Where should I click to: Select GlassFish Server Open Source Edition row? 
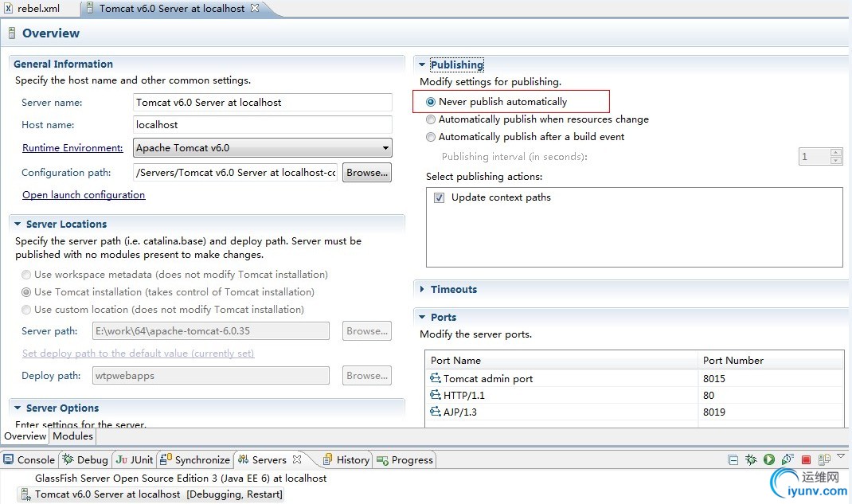pos(181,479)
